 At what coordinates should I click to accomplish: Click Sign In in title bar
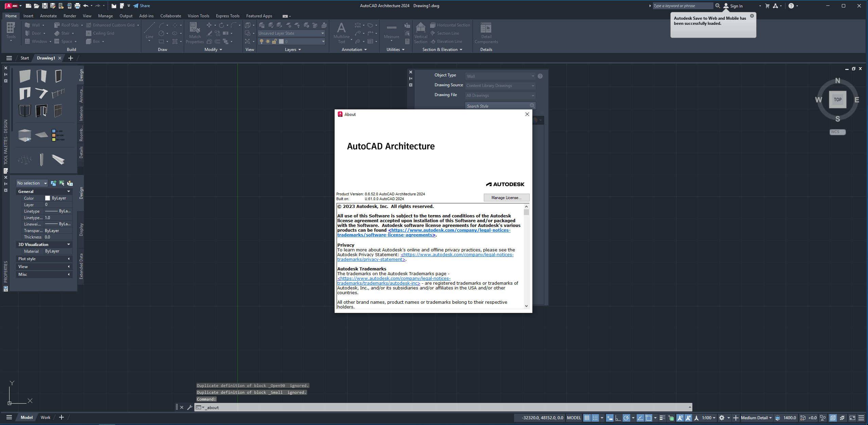733,6
